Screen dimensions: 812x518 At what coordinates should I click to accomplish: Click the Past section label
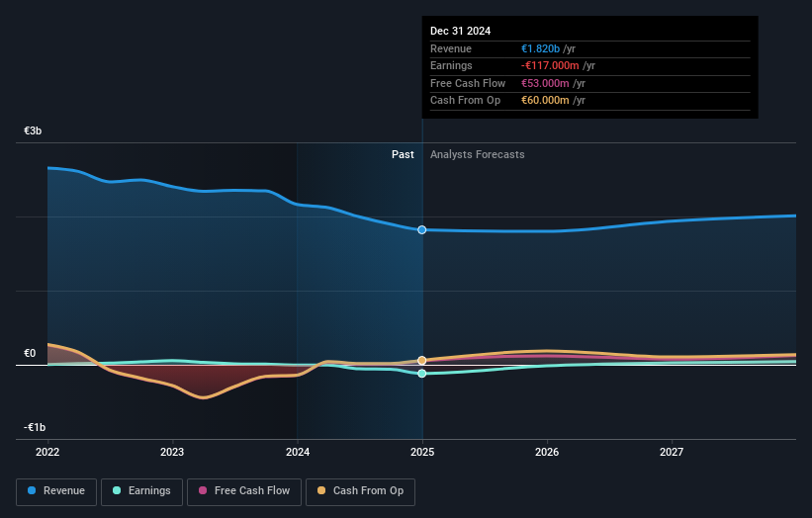tap(403, 155)
